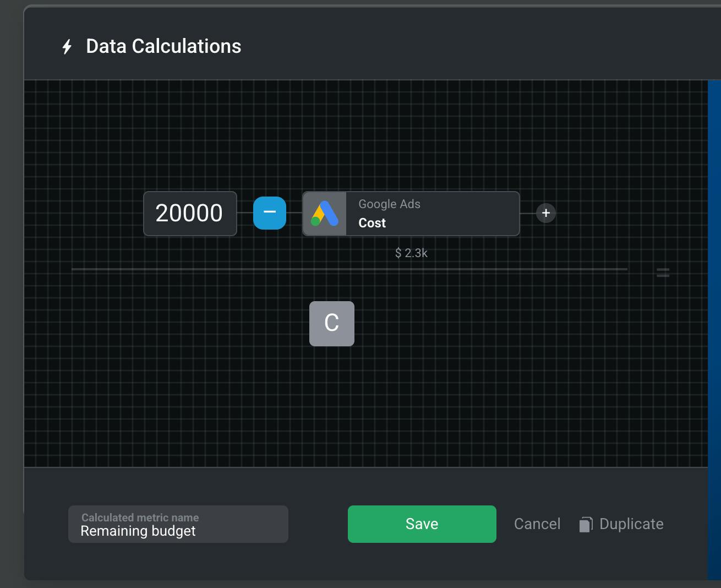Click the $ 2.3k value preview
721x588 pixels.
click(411, 253)
